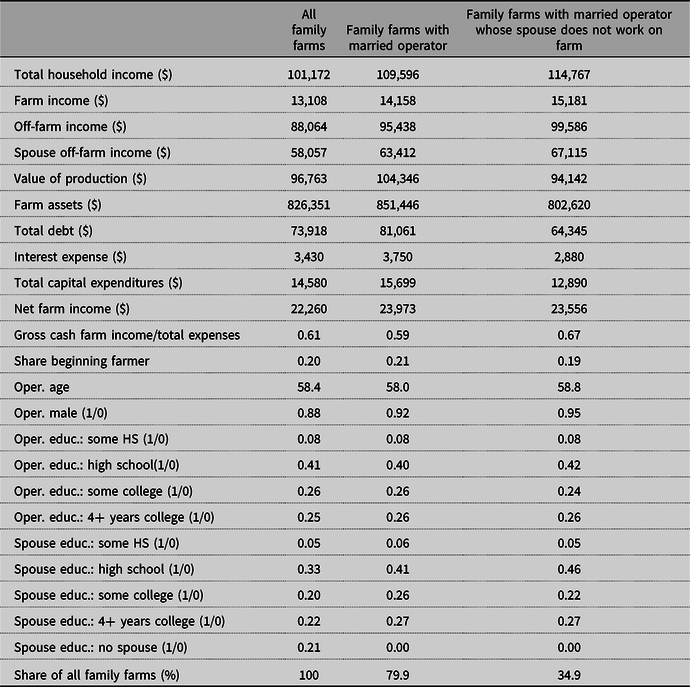
Task: Click the "Total debt ($)" row label
Action: point(53,229)
